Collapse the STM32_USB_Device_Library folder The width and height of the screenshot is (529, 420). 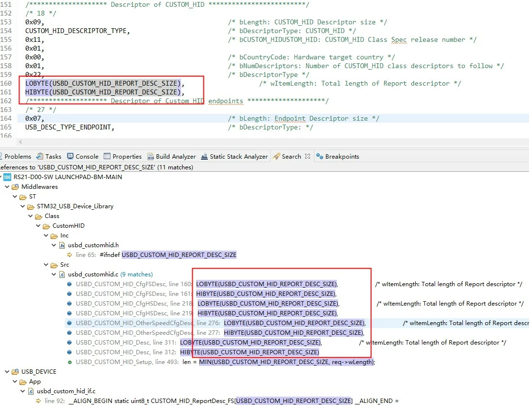pos(22,206)
